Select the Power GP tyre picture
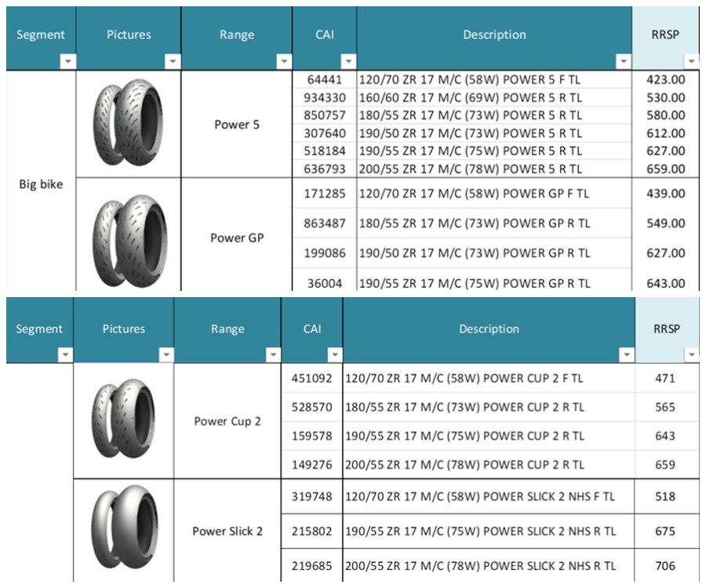 129,241
